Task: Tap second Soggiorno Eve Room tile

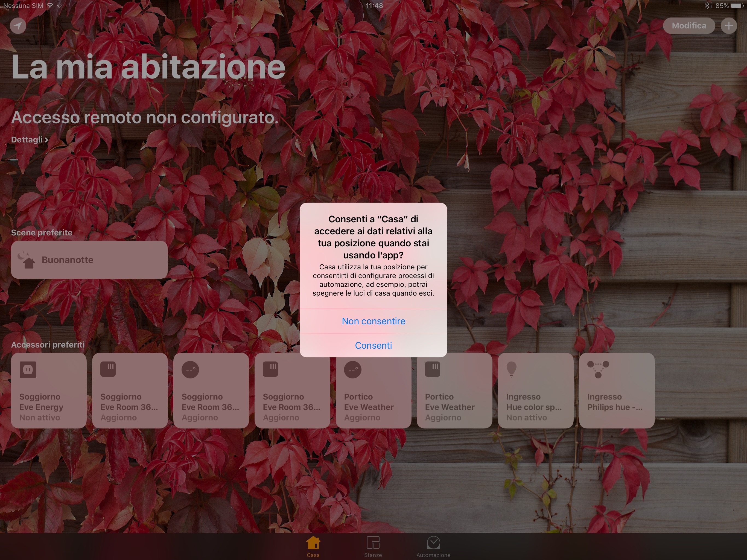Action: click(x=211, y=390)
